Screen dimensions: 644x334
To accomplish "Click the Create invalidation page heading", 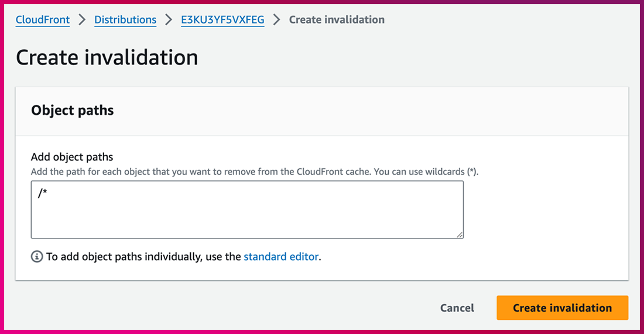I will (107, 57).
